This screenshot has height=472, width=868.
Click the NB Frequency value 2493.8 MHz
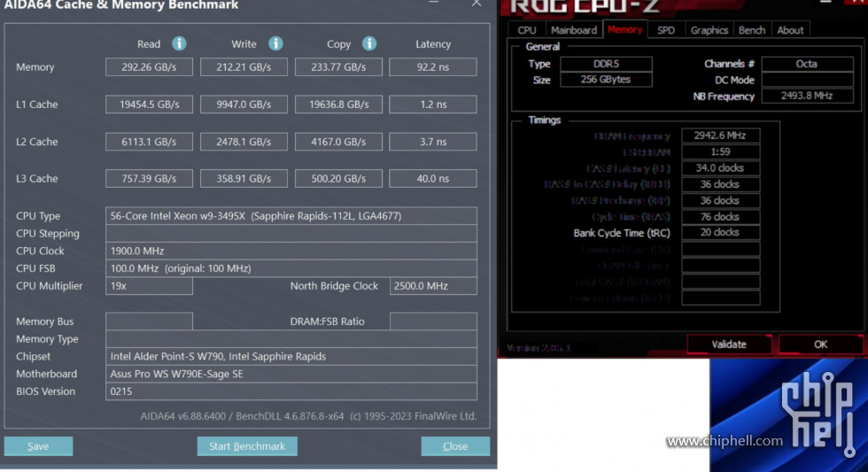[x=807, y=96]
